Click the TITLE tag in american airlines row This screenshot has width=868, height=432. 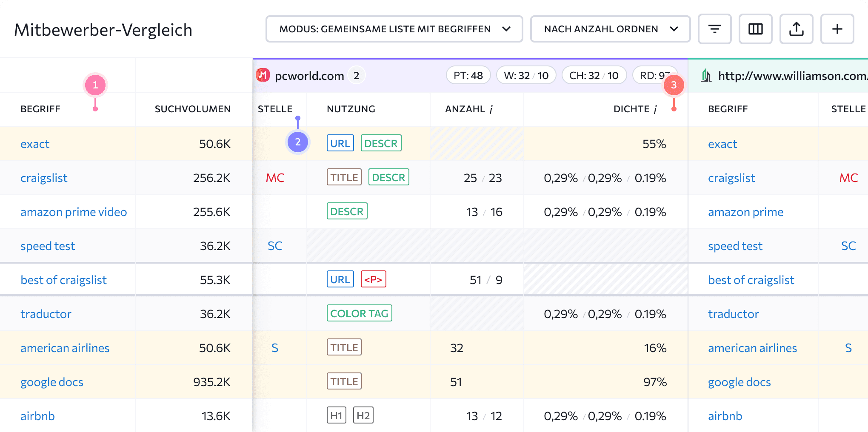click(344, 347)
